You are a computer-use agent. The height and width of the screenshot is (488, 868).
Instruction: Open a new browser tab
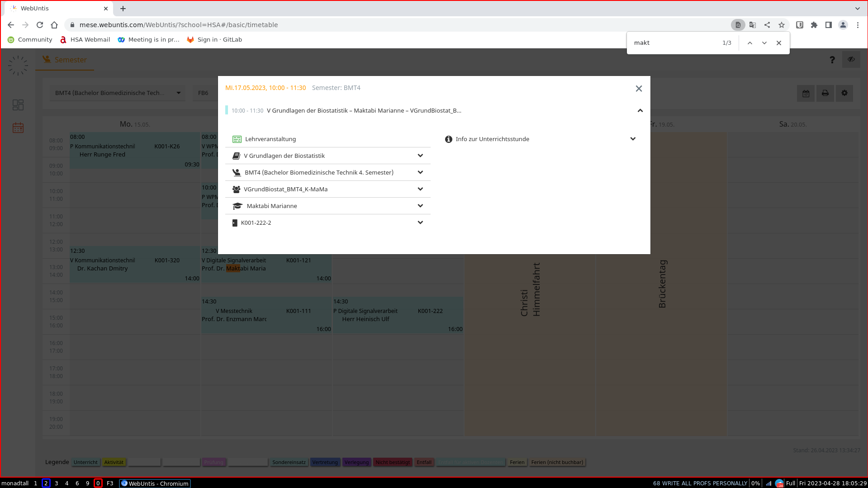123,9
